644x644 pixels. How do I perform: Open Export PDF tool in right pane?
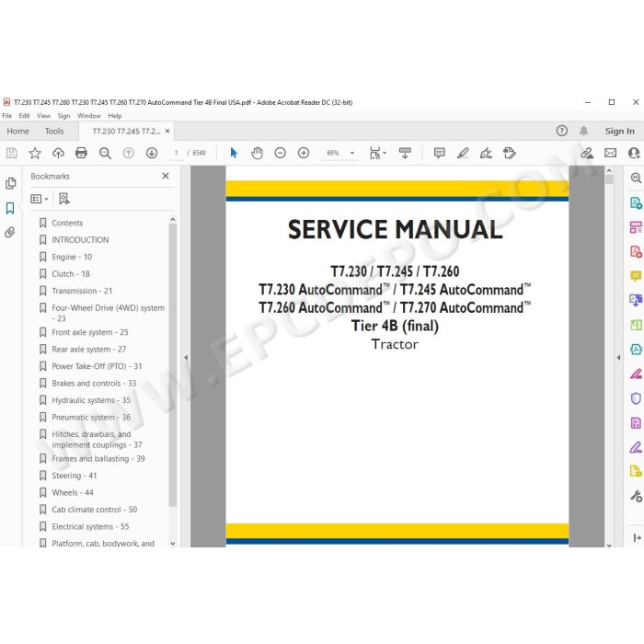(x=636, y=203)
